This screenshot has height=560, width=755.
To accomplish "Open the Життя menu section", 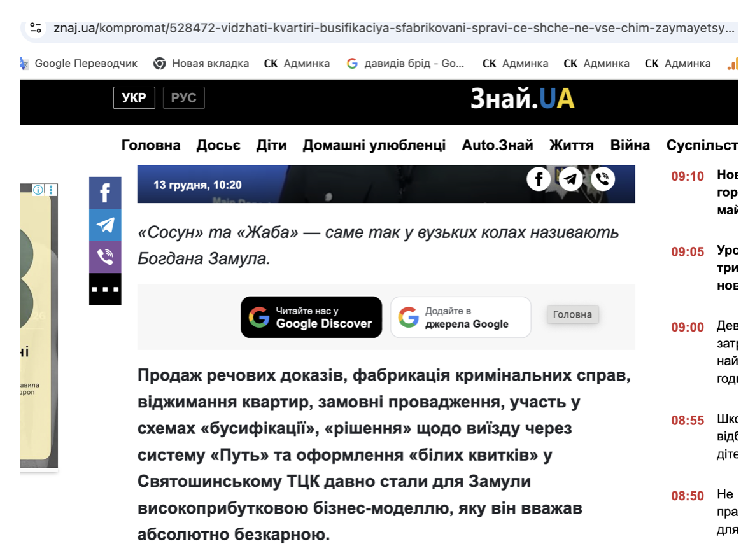I will pyautogui.click(x=572, y=145).
